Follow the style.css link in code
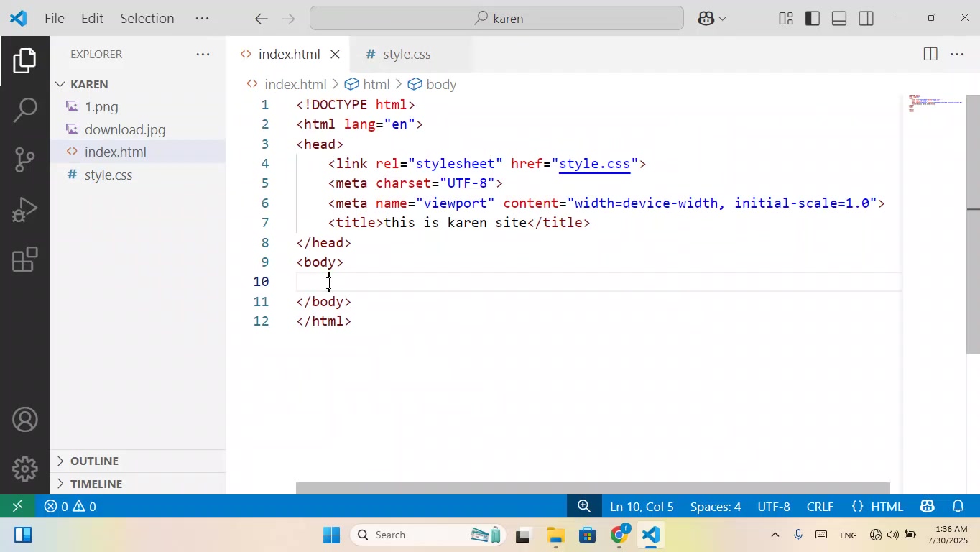 coord(594,164)
